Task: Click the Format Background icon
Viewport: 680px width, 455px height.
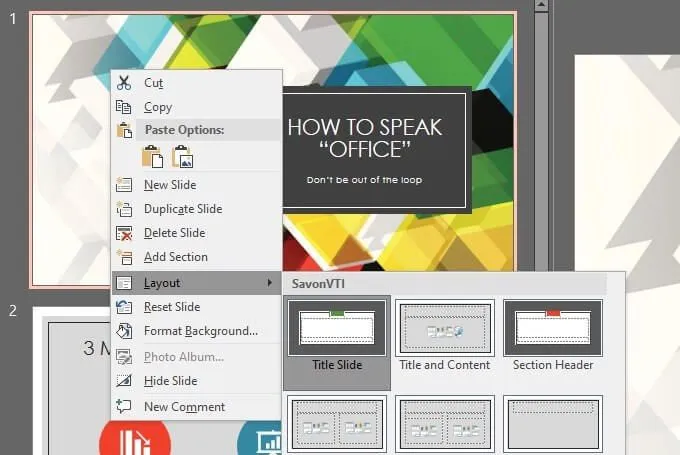Action: tap(124, 331)
